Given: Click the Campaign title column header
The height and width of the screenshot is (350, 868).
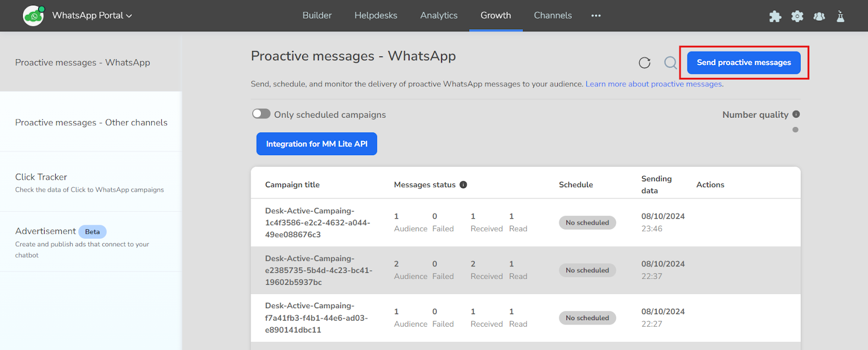Looking at the screenshot, I should pos(292,184).
